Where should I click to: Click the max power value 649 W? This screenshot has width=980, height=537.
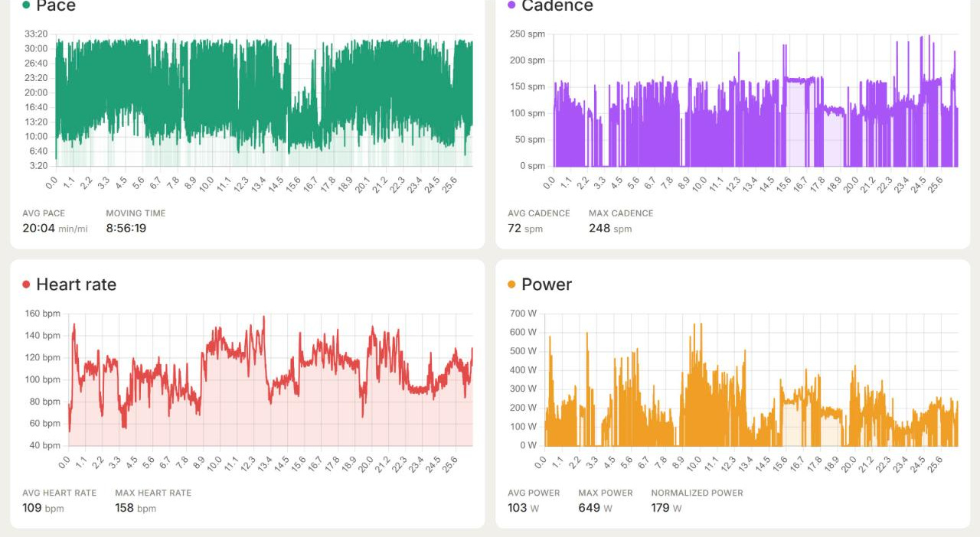tap(596, 508)
